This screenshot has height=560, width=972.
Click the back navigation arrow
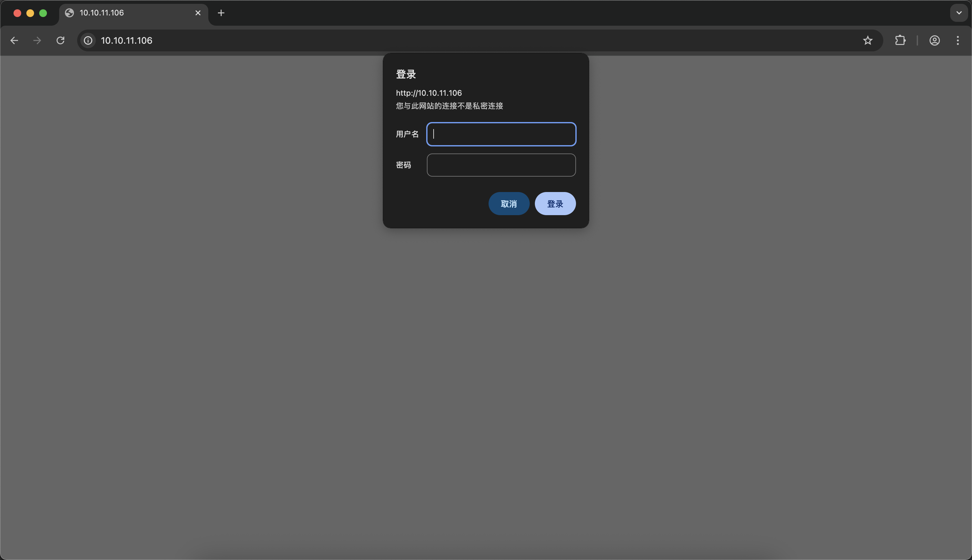coord(14,40)
